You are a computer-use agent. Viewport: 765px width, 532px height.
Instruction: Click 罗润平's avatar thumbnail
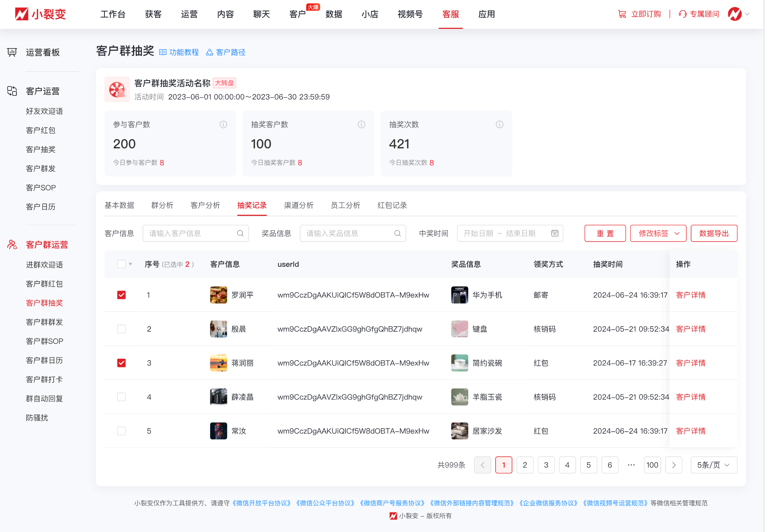click(x=219, y=295)
